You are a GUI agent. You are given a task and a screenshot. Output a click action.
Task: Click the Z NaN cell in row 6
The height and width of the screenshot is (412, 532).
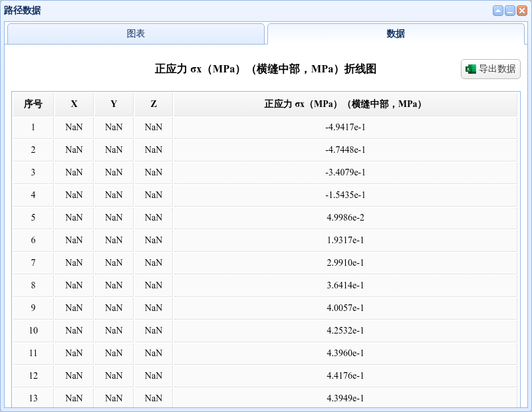[x=154, y=240]
